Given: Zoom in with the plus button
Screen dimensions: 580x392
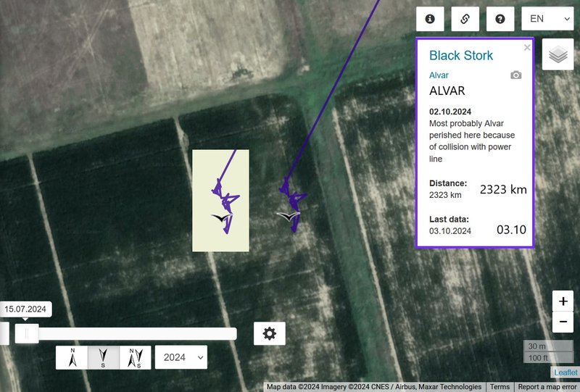Looking at the screenshot, I should pyautogui.click(x=563, y=301).
